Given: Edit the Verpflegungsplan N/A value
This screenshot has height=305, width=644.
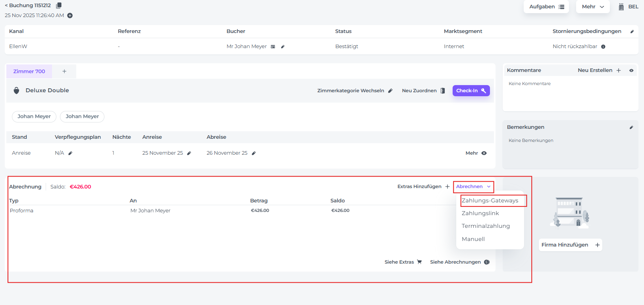Looking at the screenshot, I should (70, 153).
